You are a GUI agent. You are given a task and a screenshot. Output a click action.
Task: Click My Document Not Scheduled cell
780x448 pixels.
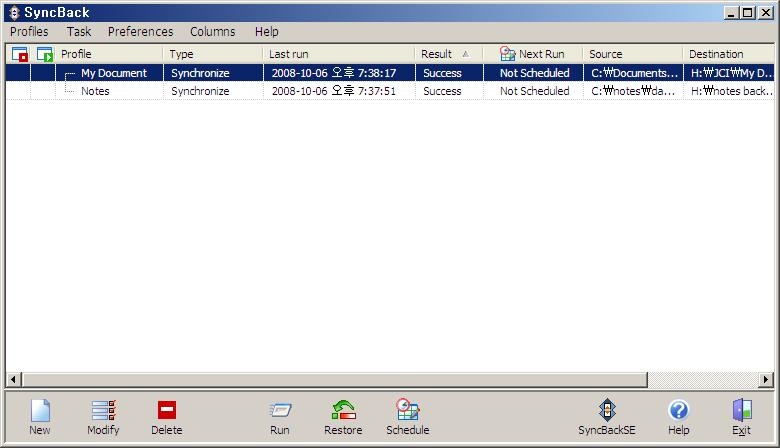click(x=534, y=73)
